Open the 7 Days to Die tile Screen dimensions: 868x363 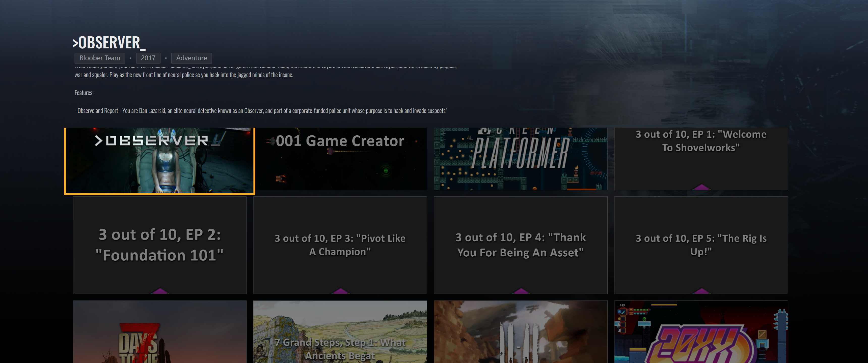click(x=160, y=332)
